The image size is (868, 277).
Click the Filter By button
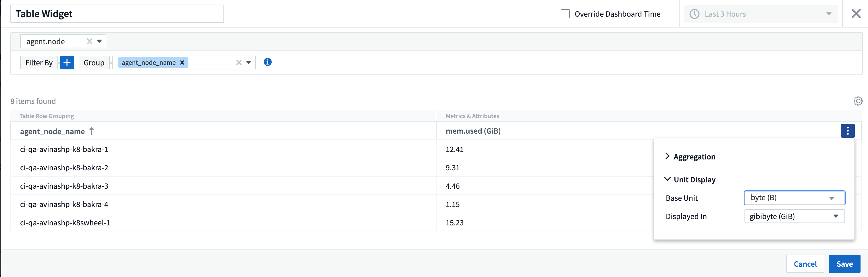click(39, 63)
